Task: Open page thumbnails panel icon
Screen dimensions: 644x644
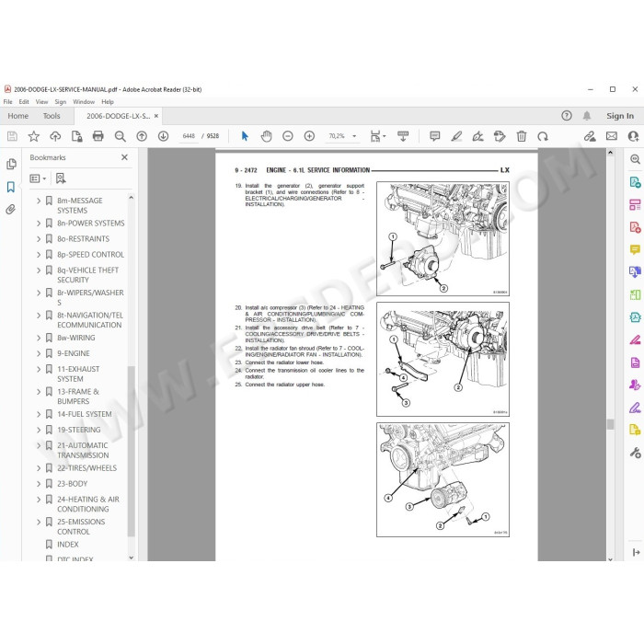Action: tap(11, 165)
